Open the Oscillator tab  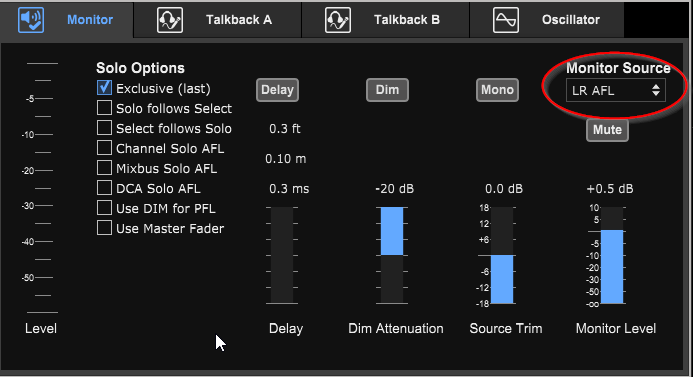tap(547, 20)
